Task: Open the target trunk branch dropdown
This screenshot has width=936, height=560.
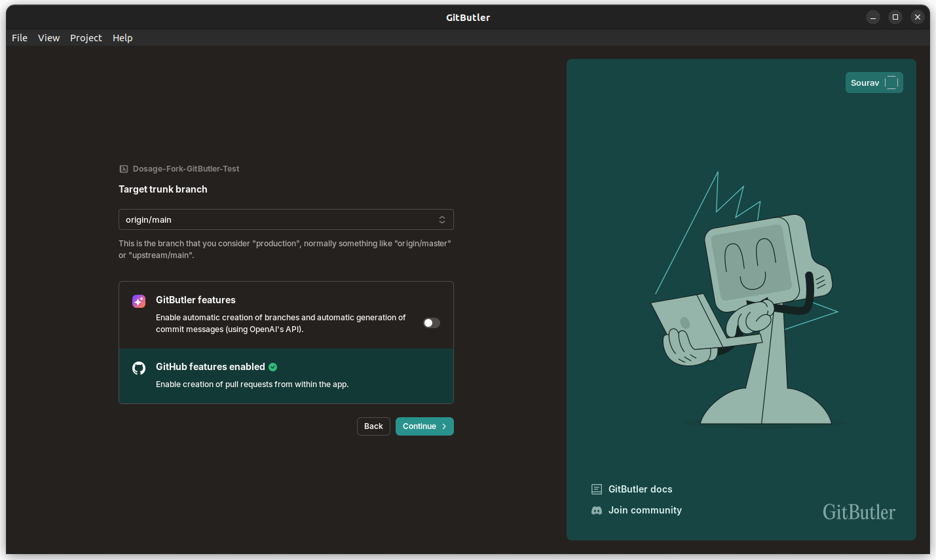Action: click(286, 219)
